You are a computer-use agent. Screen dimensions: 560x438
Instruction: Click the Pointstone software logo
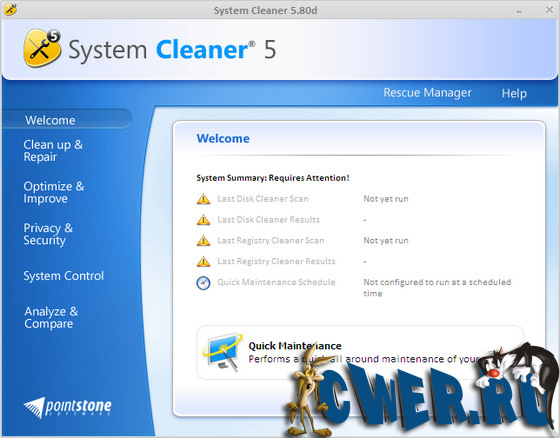coord(68,408)
